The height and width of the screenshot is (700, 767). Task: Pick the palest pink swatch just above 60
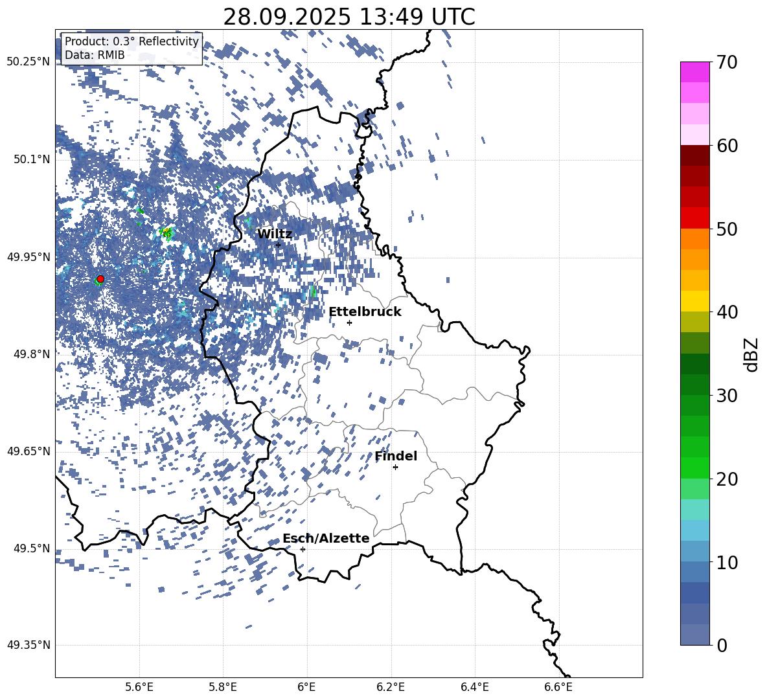tap(695, 135)
